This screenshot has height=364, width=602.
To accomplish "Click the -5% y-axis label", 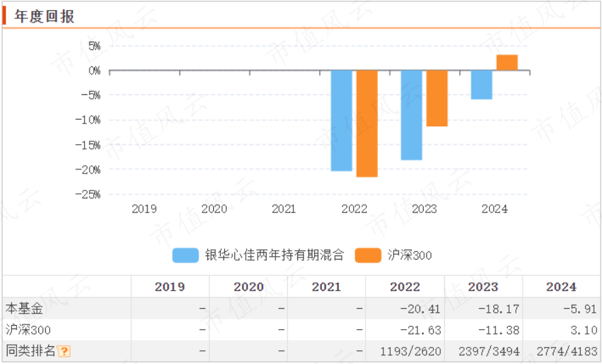I will tap(91, 95).
